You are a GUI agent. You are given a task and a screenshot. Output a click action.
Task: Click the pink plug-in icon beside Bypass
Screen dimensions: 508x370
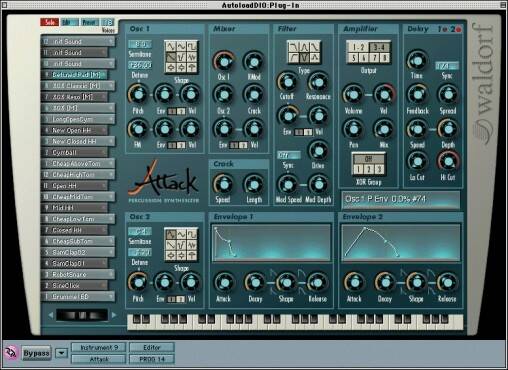pyautogui.click(x=11, y=352)
